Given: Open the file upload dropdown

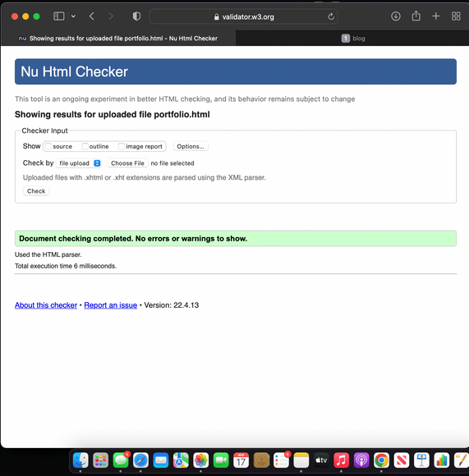Looking at the screenshot, I should (80, 163).
